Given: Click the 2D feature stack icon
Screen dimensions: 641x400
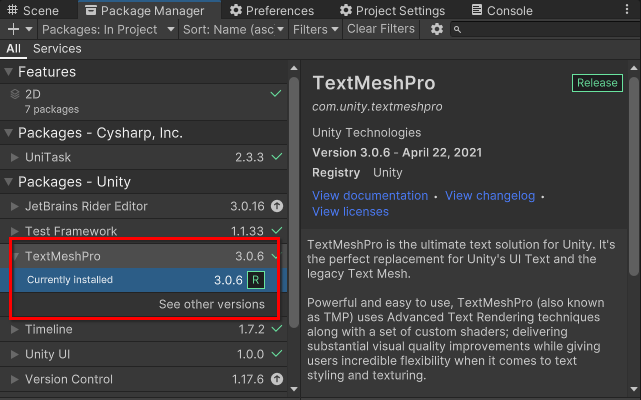Looking at the screenshot, I should [14, 93].
